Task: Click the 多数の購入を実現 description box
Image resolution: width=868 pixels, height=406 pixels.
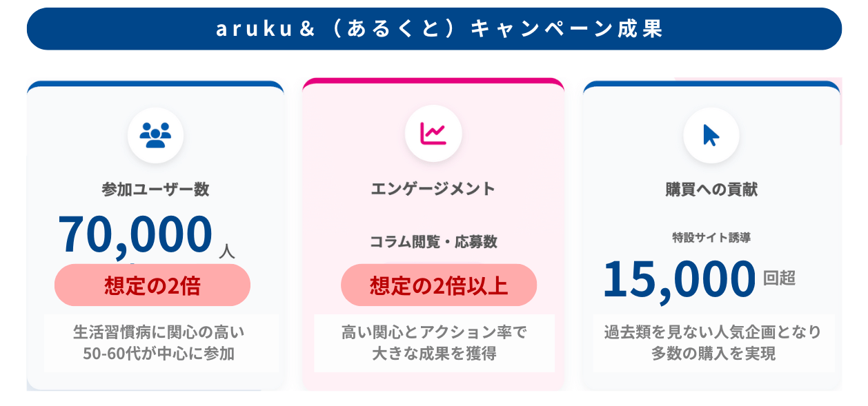Action: [713, 343]
